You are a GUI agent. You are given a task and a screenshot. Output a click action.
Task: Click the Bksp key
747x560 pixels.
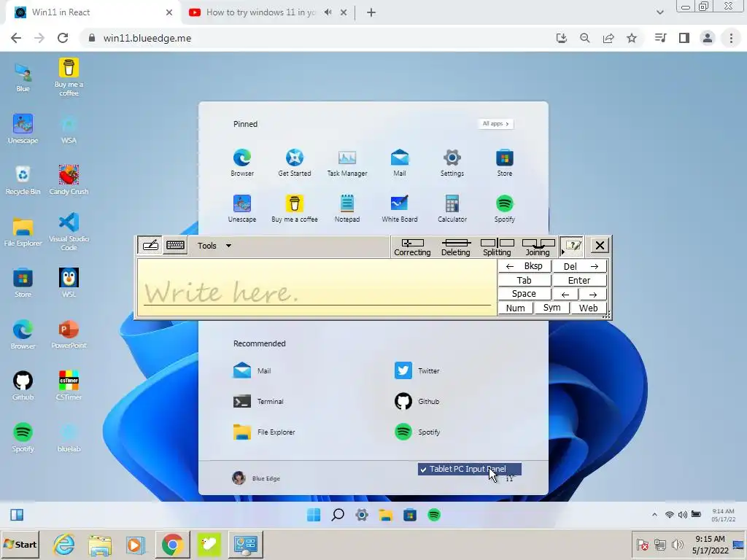[x=525, y=266]
